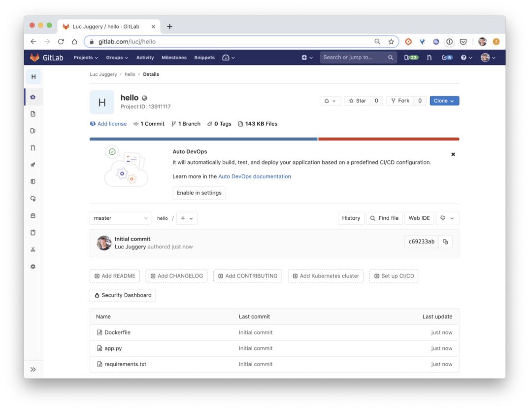Open 1 Commit link
The height and width of the screenshot is (409, 532).
tap(149, 124)
